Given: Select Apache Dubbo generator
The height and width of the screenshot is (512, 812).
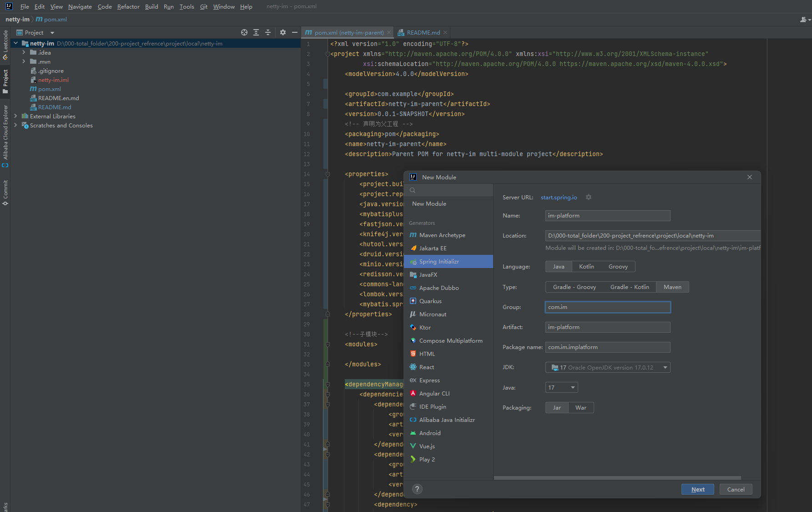Looking at the screenshot, I should (x=448, y=288).
